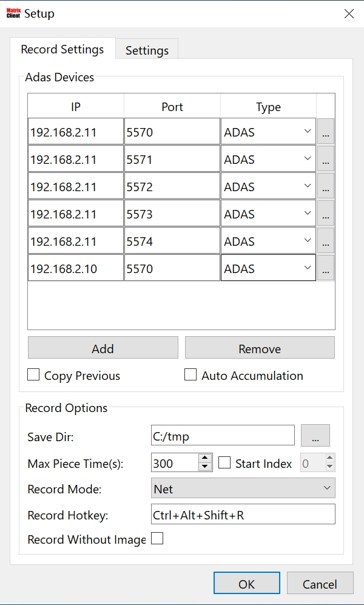Toggle the Auto Accumulation checkbox
The width and height of the screenshot is (364, 605).
click(190, 375)
